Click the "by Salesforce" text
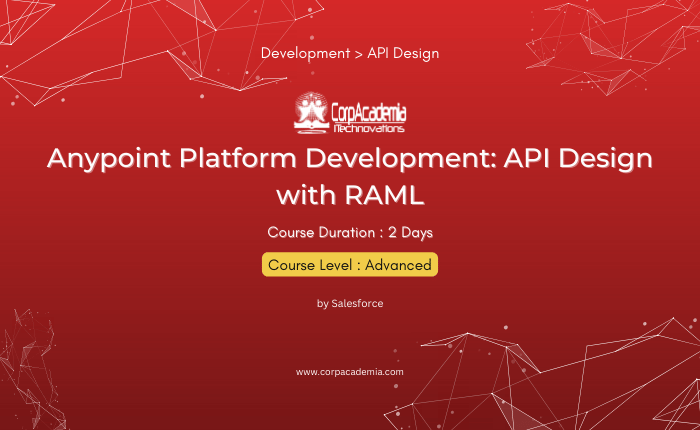700x430 pixels. click(x=350, y=304)
